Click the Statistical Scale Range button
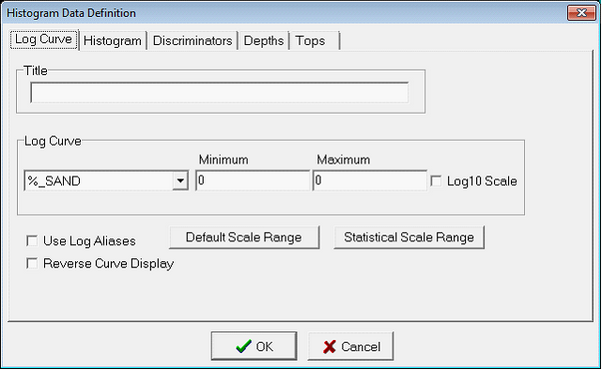602x370 pixels. point(409,237)
